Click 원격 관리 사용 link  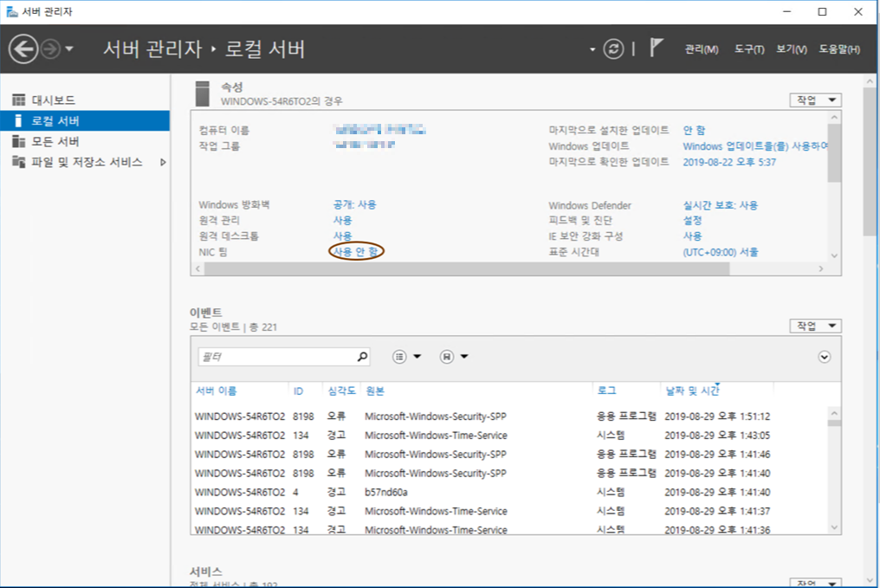[x=342, y=221]
